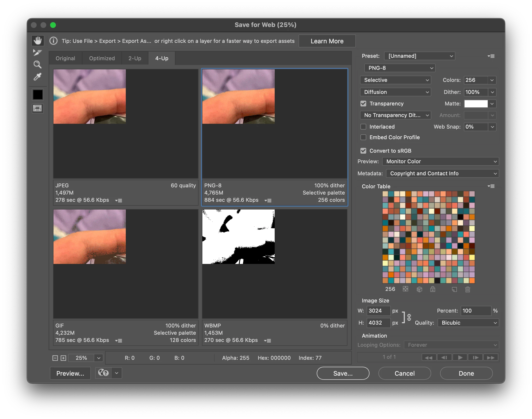Disable the Transparency checkbox
532x419 pixels.
tap(363, 104)
